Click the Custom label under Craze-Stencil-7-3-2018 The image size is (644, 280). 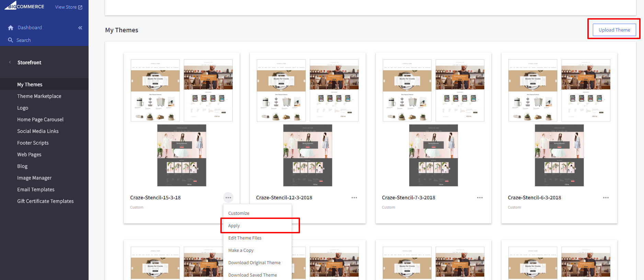[x=388, y=207]
